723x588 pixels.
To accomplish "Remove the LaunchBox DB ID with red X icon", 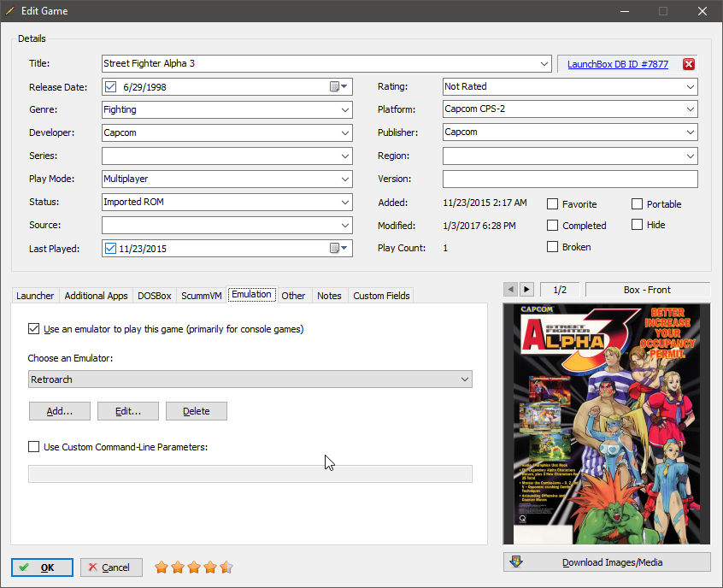I will click(689, 64).
